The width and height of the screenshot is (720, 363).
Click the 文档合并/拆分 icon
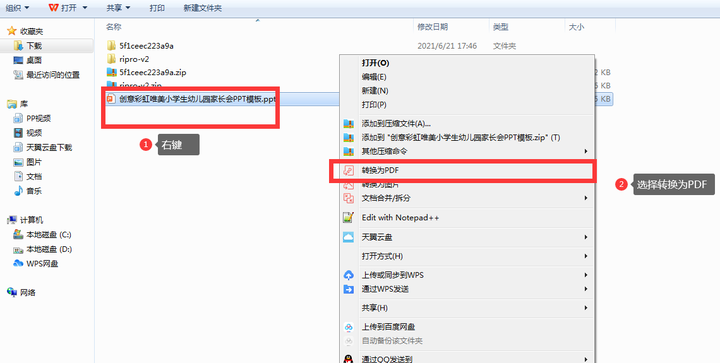coord(349,198)
